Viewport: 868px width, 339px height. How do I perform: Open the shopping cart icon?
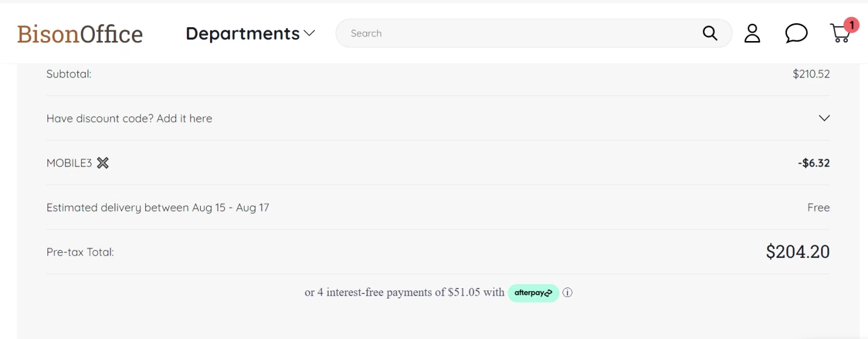pos(840,34)
